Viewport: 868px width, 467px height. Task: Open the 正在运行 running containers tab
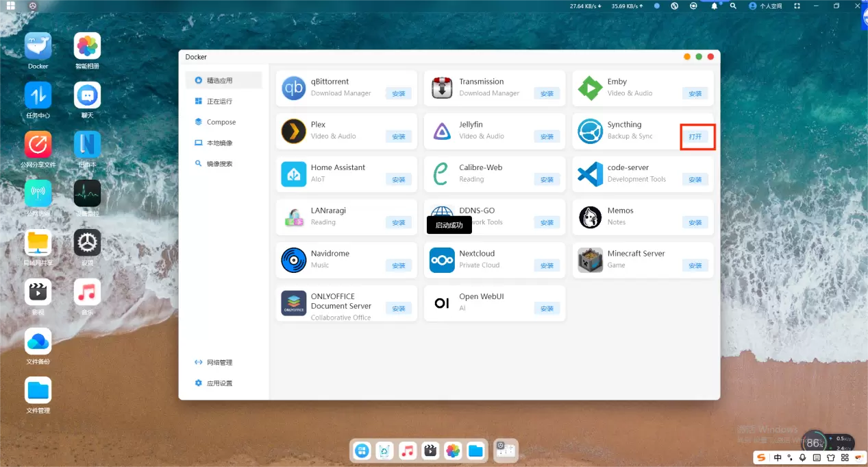click(219, 101)
